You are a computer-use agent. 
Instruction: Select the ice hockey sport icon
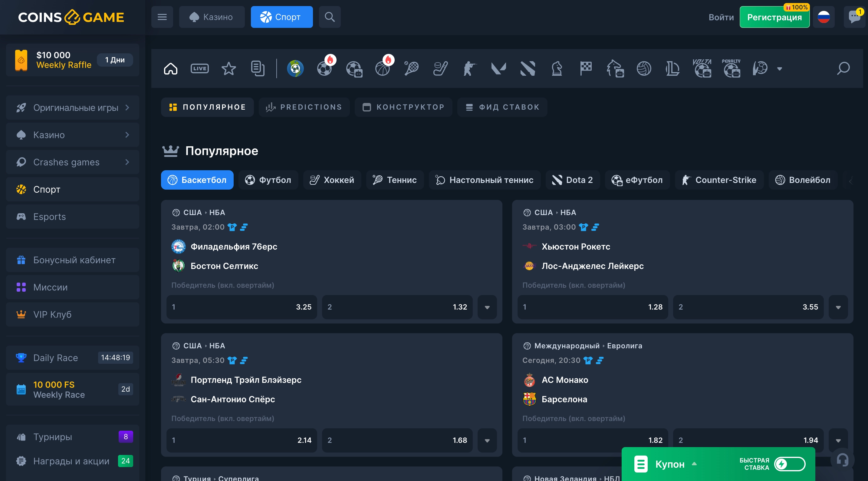click(440, 68)
